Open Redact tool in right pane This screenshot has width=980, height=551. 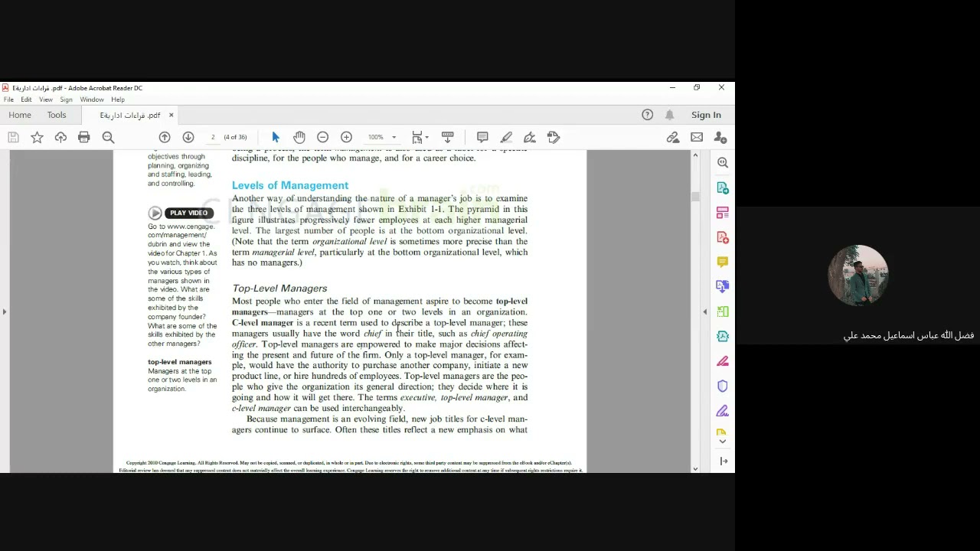(723, 361)
